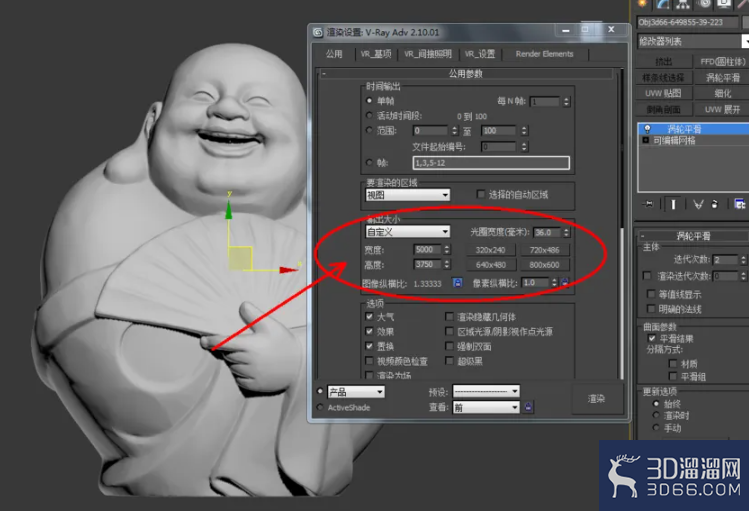749x511 pixels.
Task: Collapse the 公用参数 rollout header
Action: coord(466,74)
